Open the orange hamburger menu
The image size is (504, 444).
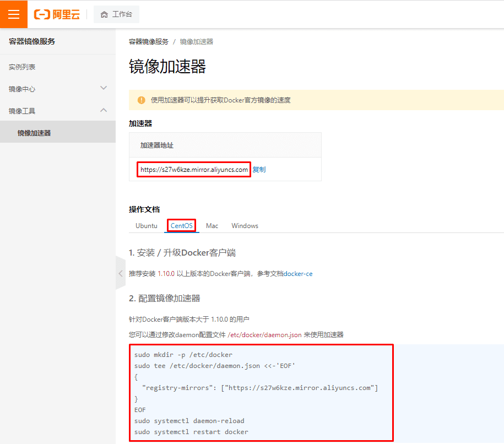[x=14, y=14]
